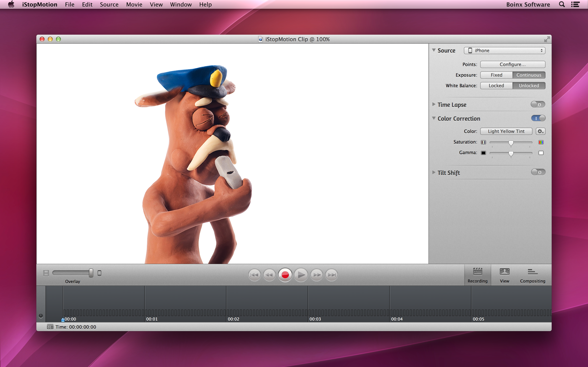Viewport: 588px width, 367px height.
Task: Open the Movie menu
Action: (x=134, y=5)
